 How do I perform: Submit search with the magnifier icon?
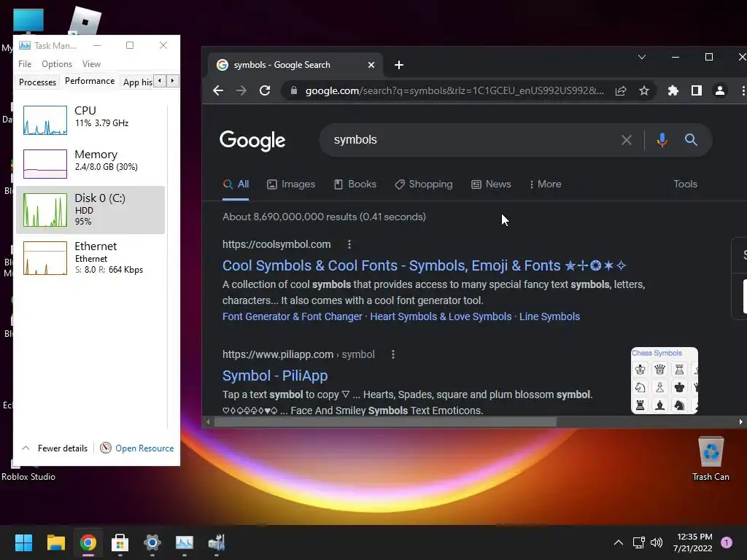tap(691, 140)
